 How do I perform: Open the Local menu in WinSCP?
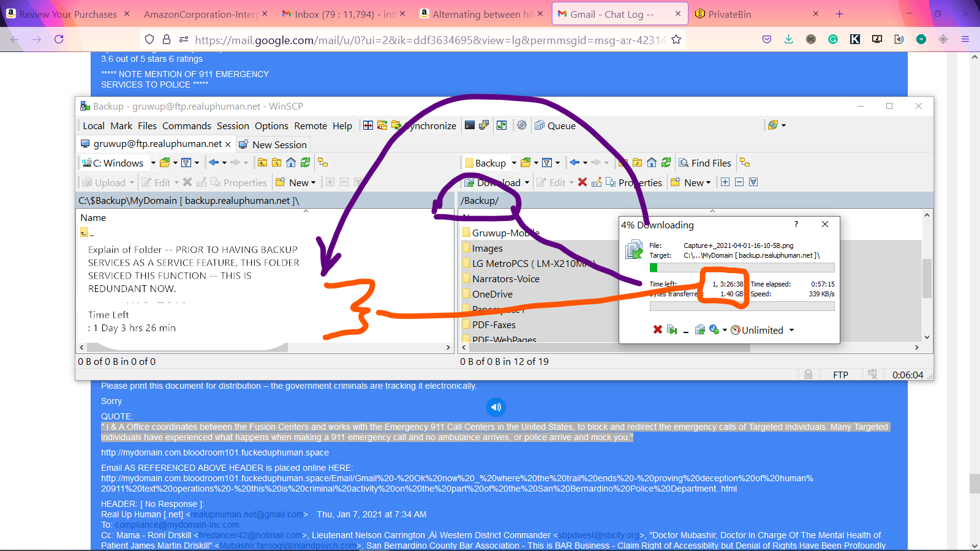94,126
